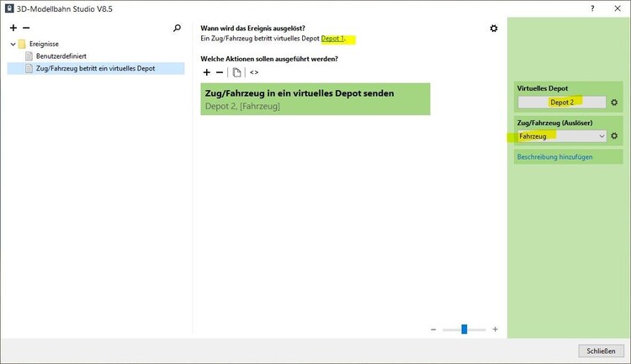Add a new event with the plus icon
This screenshot has height=364, width=631.
point(13,28)
